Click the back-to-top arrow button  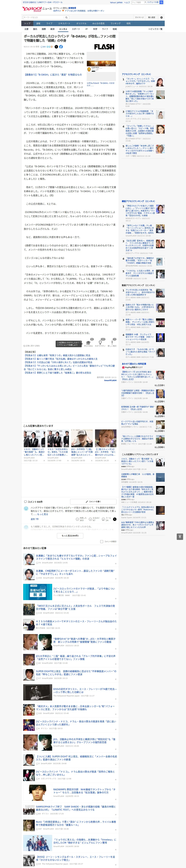coord(180,536)
